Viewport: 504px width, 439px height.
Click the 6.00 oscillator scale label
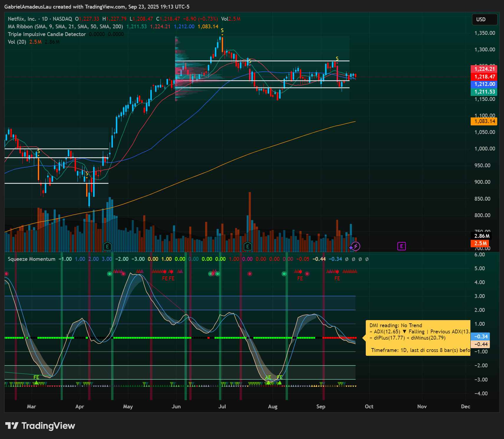(x=480, y=255)
